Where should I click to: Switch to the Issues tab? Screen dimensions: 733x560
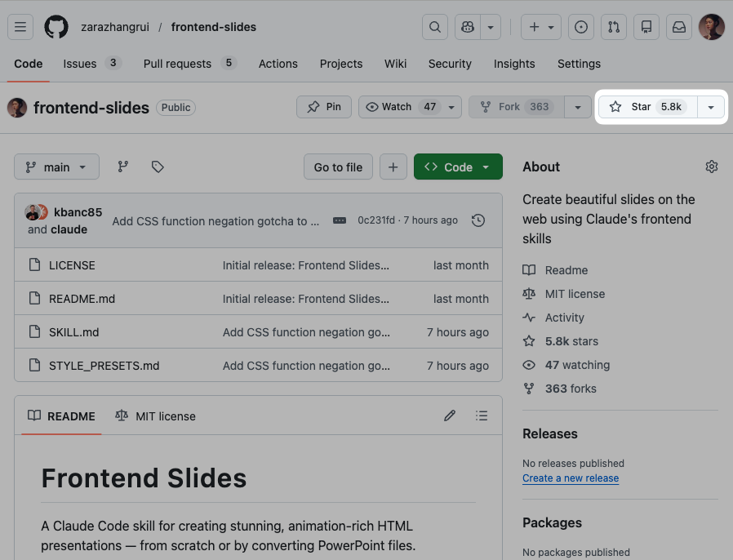pyautogui.click(x=92, y=64)
